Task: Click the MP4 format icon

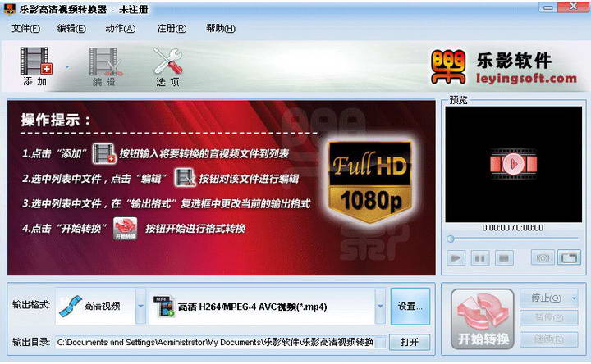Action: click(163, 306)
